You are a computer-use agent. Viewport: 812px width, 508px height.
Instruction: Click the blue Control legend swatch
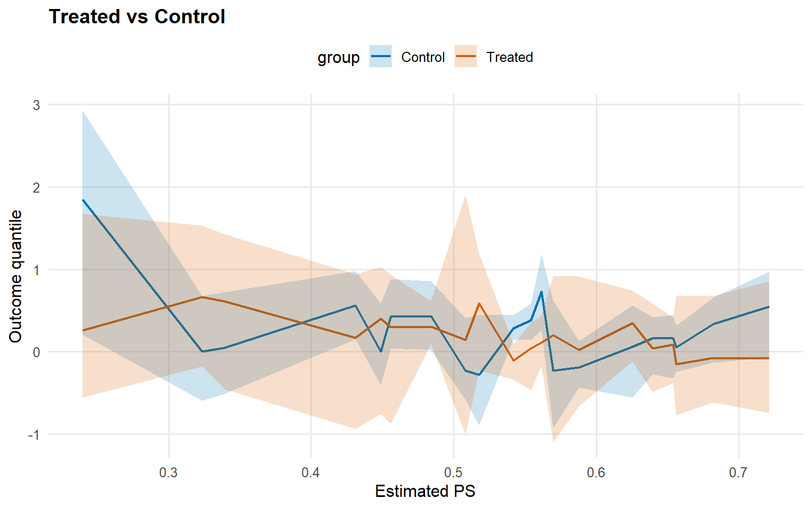pos(381,57)
